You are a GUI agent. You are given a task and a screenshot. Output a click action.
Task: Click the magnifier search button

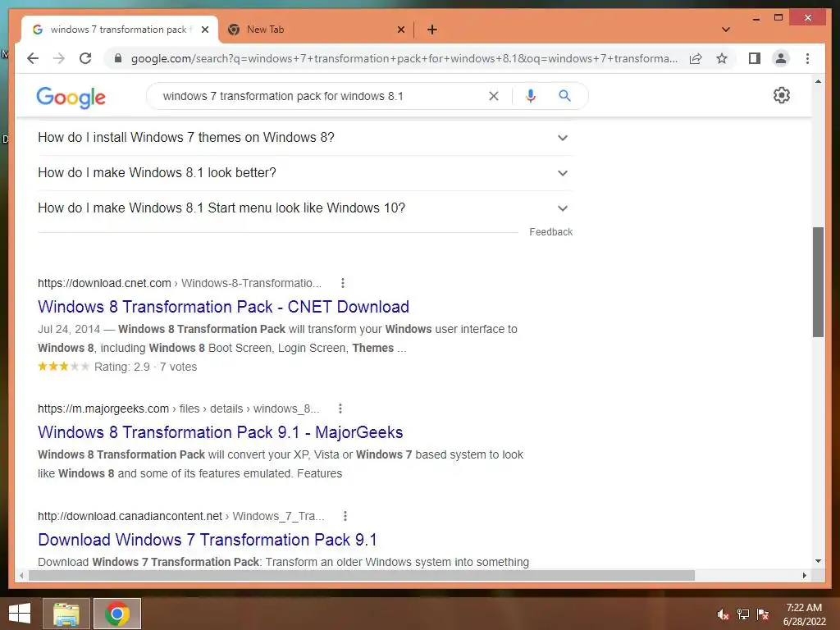click(564, 96)
